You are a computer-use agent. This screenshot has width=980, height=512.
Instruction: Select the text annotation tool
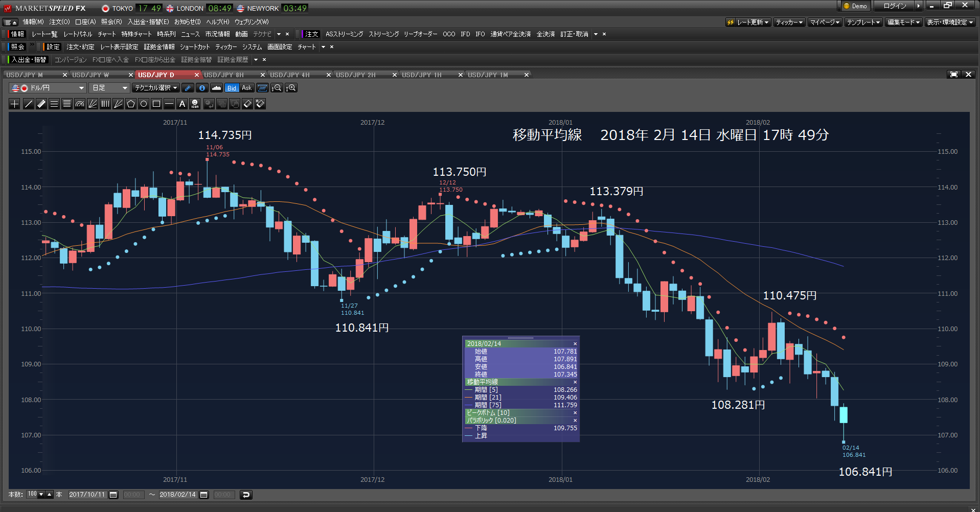point(182,104)
